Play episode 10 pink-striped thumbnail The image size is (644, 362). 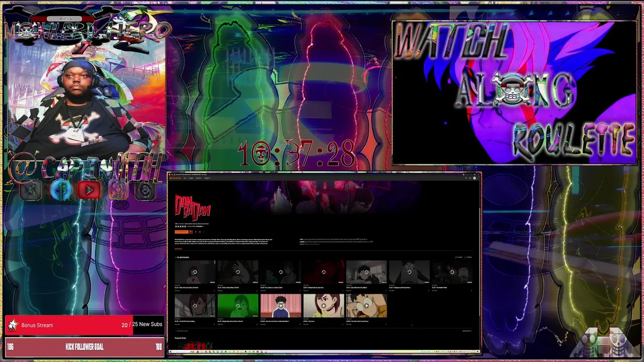281,306
